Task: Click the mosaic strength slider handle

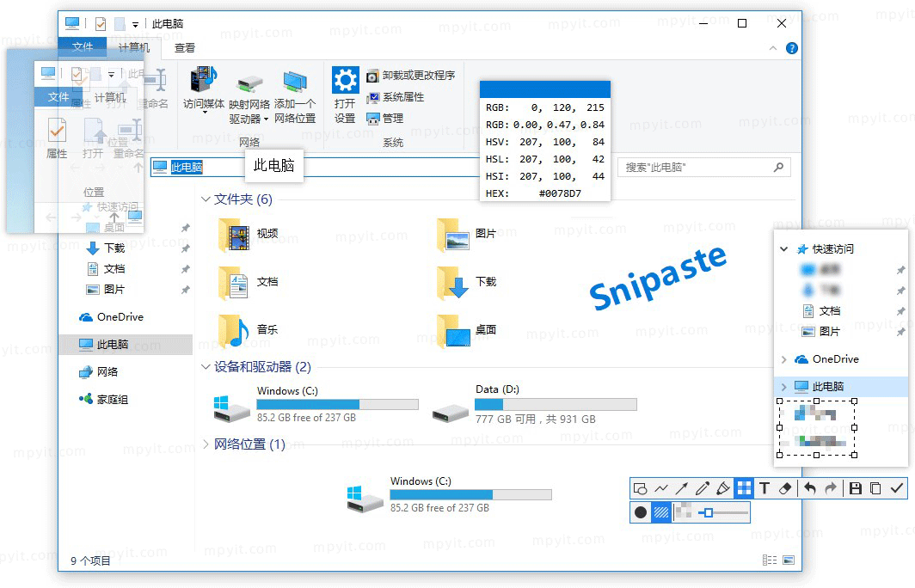Action: (x=709, y=512)
